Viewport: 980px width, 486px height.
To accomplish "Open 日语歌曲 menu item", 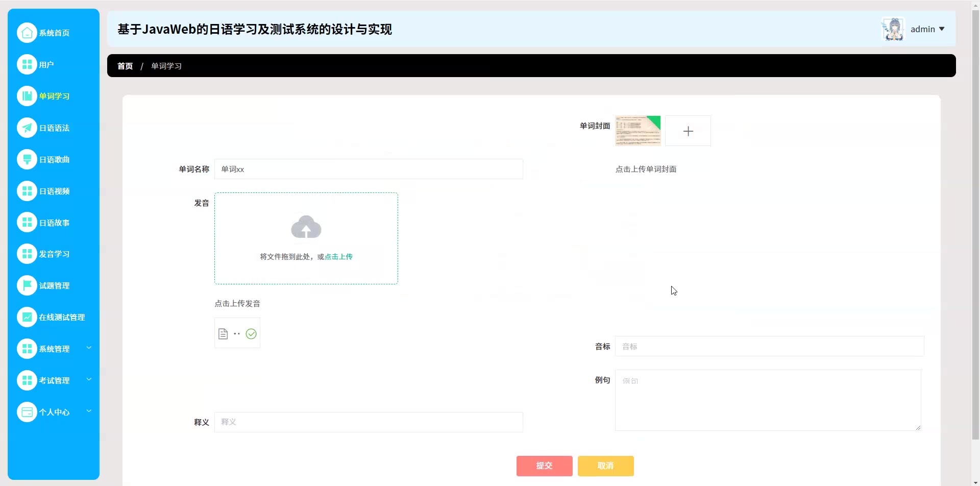I will pos(54,160).
